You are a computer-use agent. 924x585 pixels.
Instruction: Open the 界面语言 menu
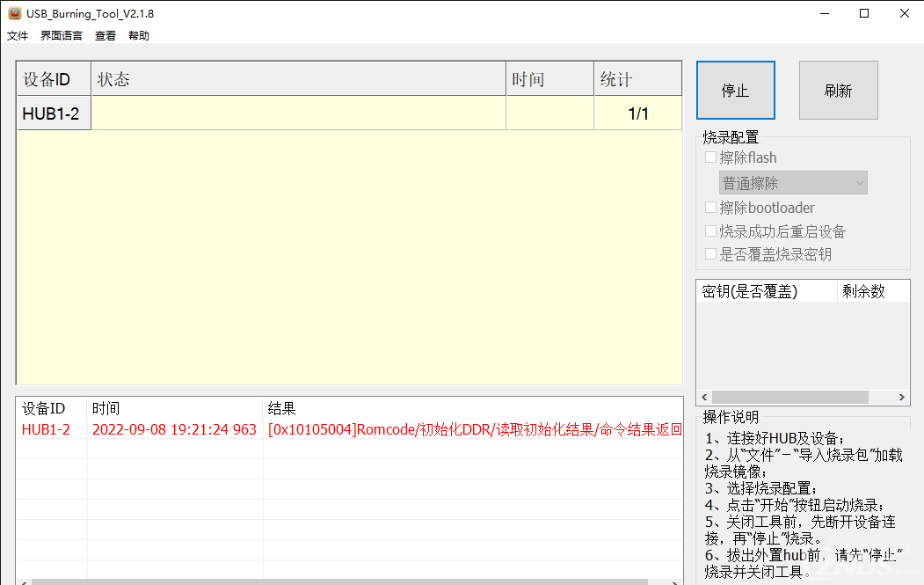62,36
